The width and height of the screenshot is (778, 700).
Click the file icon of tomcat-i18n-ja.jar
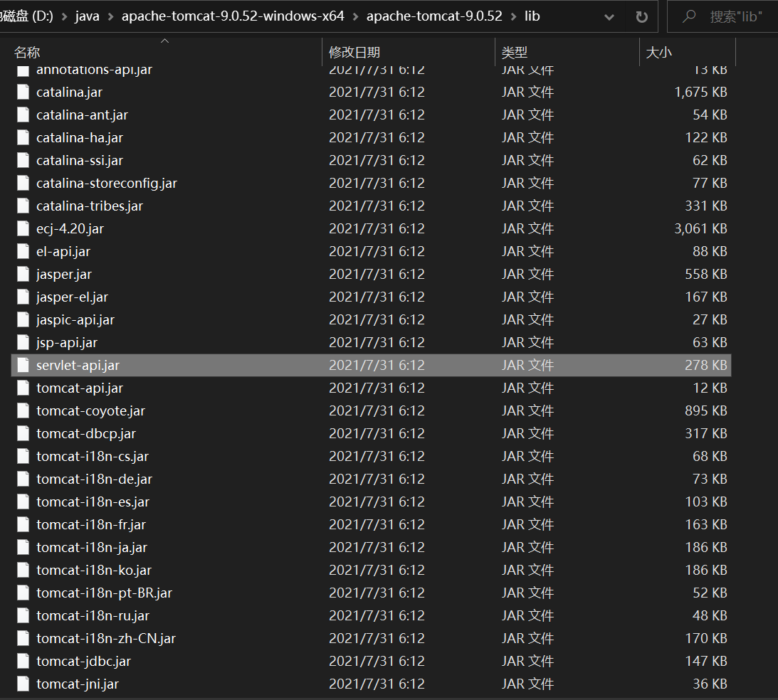[23, 548]
